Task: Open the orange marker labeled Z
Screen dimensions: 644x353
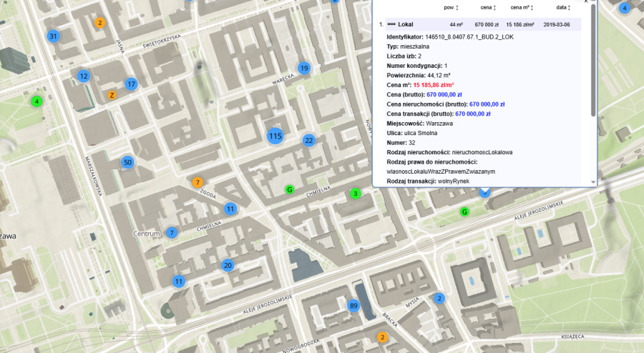Action: coord(111,95)
